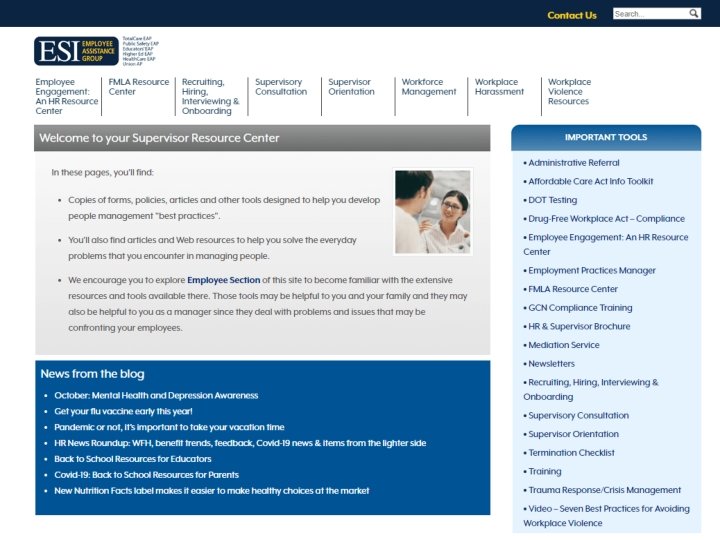The height and width of the screenshot is (540, 720).
Task: Open Supervisor Orientation in the navigation bar
Action: pos(351,87)
